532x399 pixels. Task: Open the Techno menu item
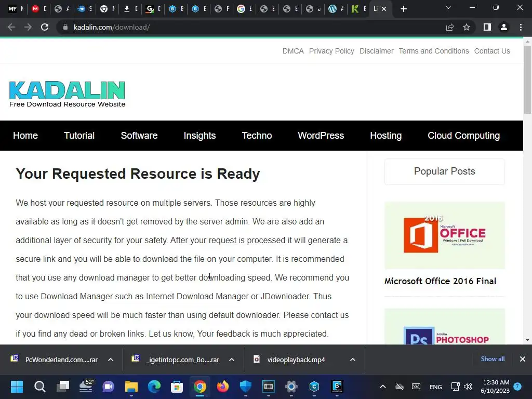point(257,136)
